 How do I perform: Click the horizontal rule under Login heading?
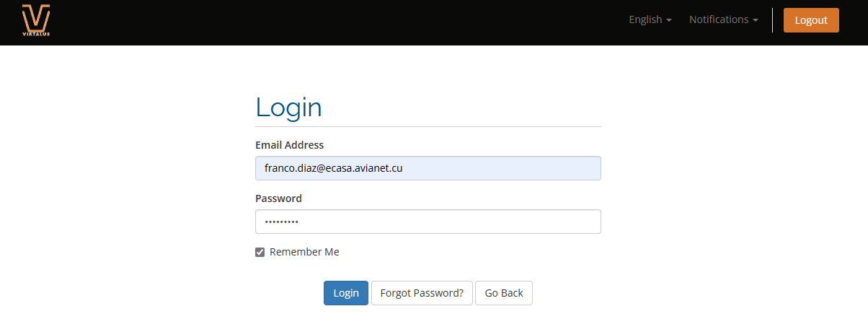pos(428,126)
